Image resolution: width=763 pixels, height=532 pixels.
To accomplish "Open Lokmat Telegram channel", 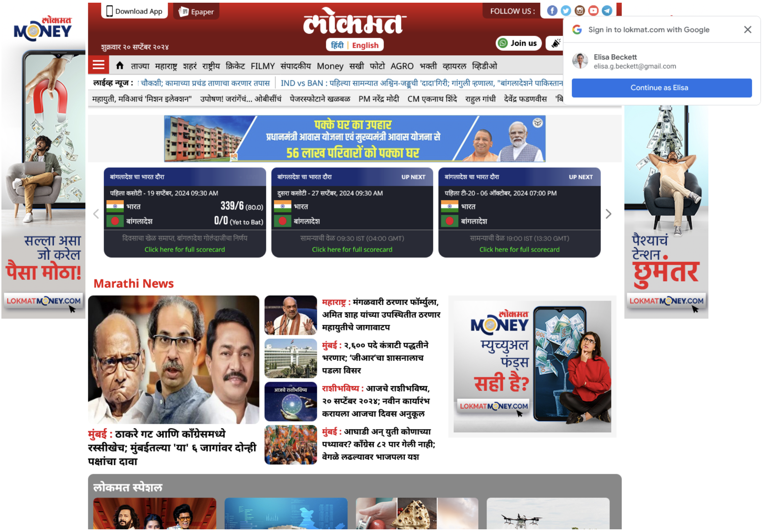I will [x=607, y=10].
